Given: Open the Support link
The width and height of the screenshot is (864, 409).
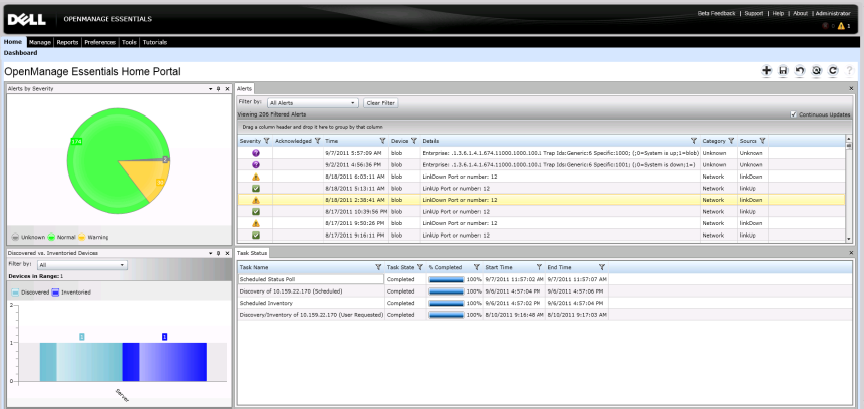Looking at the screenshot, I should pos(754,13).
